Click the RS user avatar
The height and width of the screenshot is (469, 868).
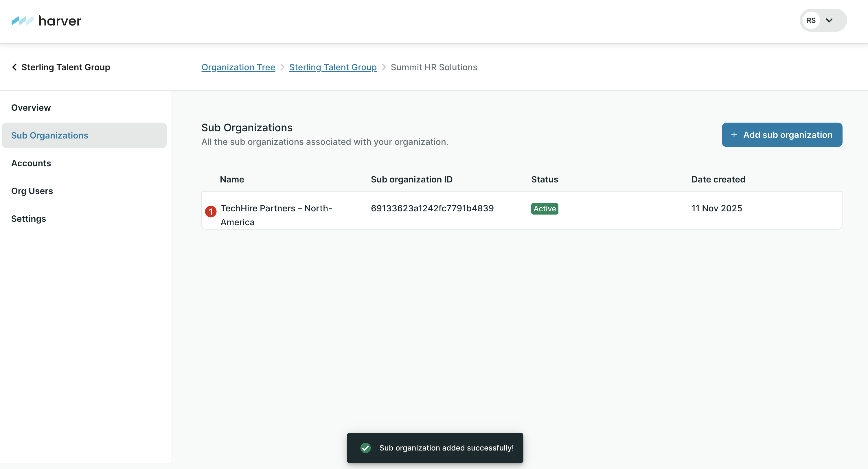coord(811,21)
